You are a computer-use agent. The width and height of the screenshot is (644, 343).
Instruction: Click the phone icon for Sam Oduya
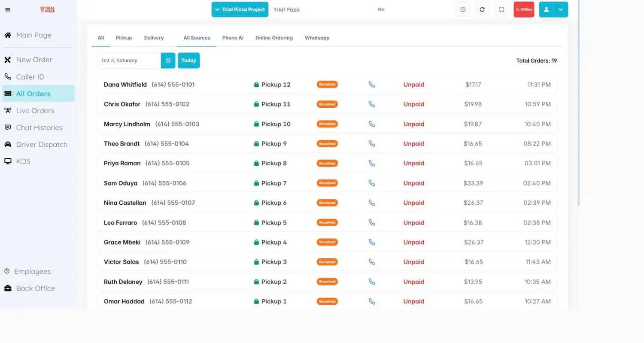(x=372, y=183)
